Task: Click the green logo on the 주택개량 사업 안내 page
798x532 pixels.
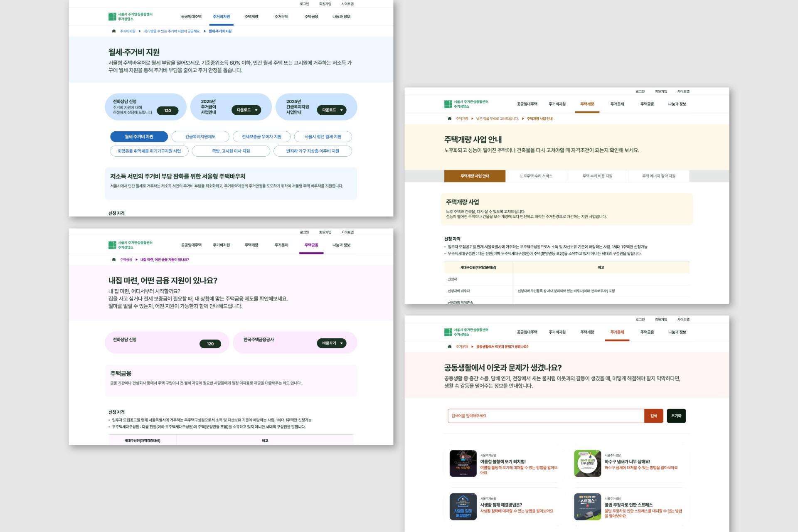Action: coord(466,104)
